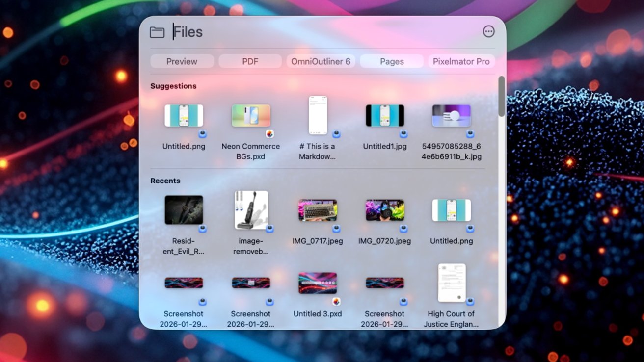Click the app badge on image-removeb file

click(269, 230)
